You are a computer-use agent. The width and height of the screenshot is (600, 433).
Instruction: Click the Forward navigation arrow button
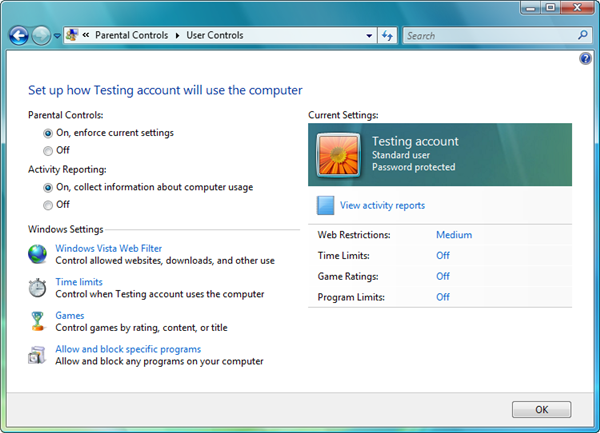[x=41, y=36]
